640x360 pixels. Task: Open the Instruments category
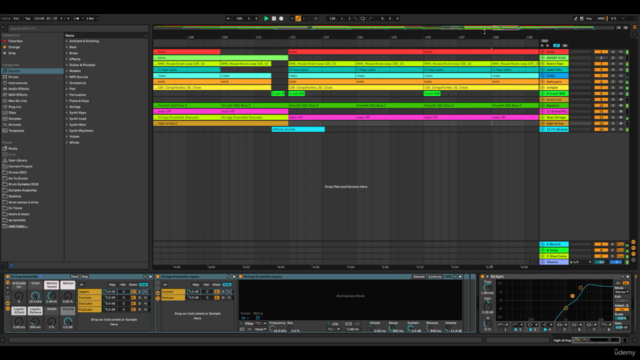18,83
